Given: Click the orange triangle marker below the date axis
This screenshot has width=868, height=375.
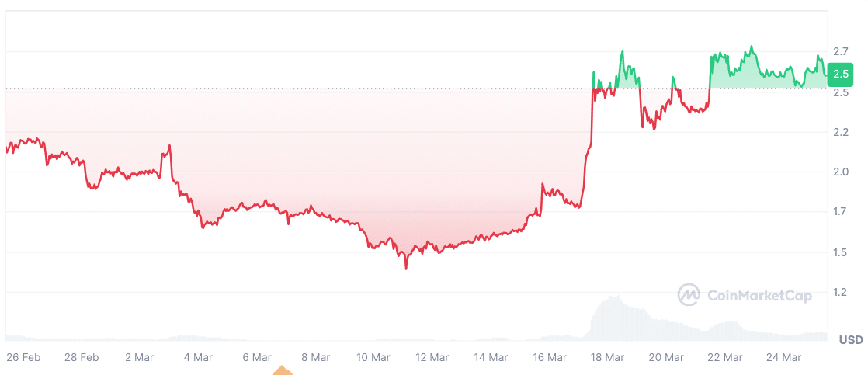Looking at the screenshot, I should point(283,370).
